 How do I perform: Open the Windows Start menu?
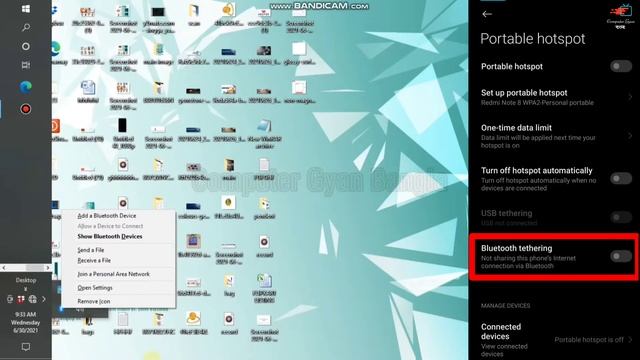tap(26, 9)
